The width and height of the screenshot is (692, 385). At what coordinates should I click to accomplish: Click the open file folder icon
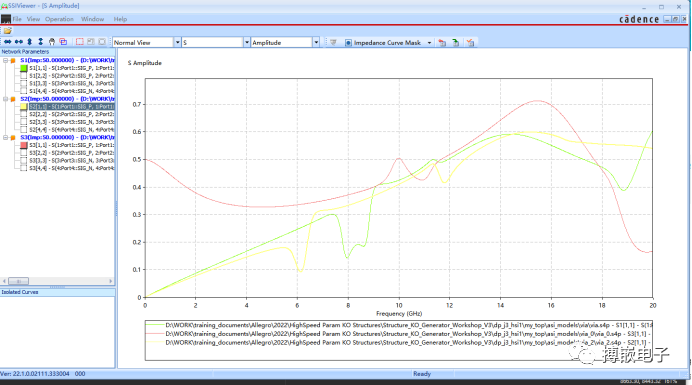pyautogui.click(x=8, y=31)
